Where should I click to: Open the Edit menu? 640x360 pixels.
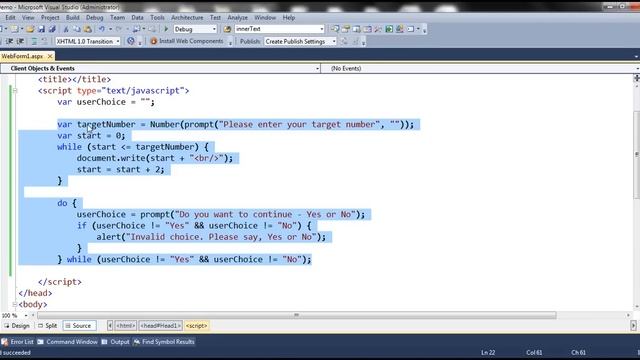pos(10,18)
